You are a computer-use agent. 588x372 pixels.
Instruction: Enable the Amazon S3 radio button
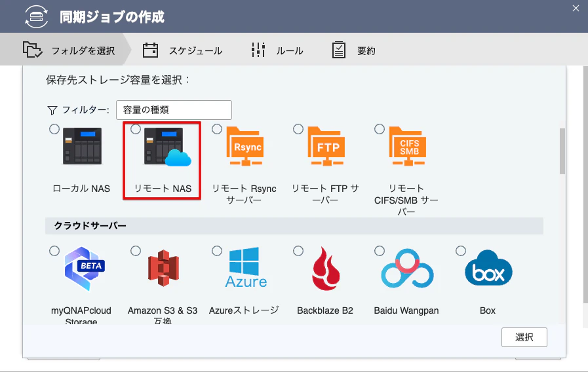[136, 251]
